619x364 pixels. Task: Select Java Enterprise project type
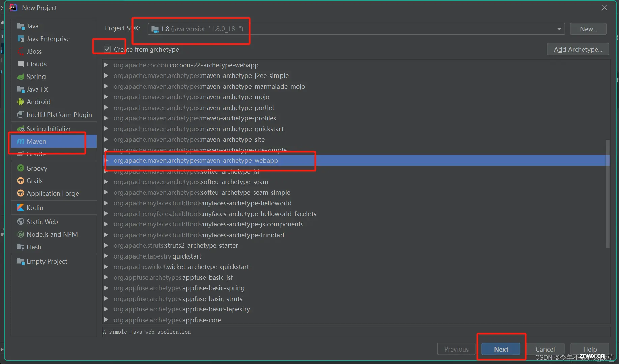(x=48, y=39)
